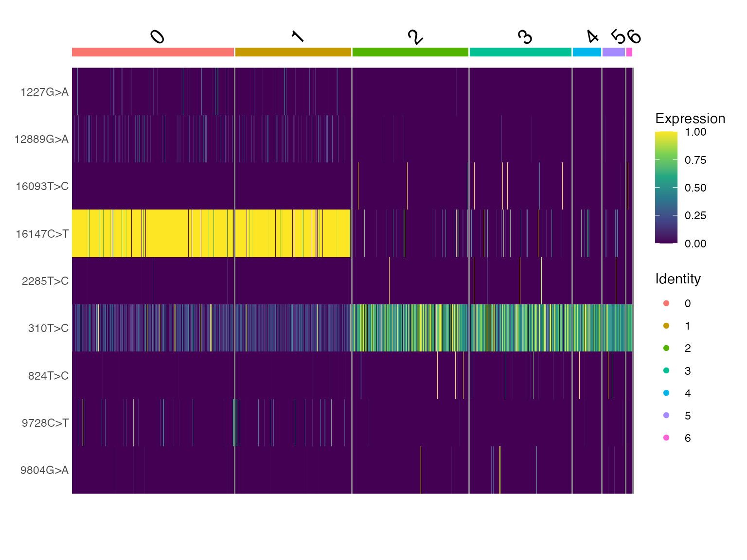This screenshot has width=747, height=560.
Task: Click the 16093T>C row label
Action: pyautogui.click(x=42, y=187)
